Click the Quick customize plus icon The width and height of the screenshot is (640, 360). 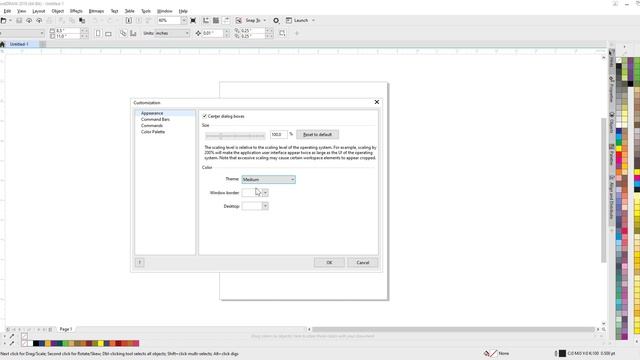[x=297, y=33]
